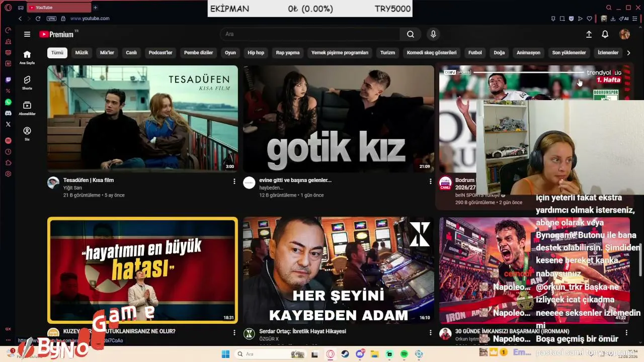Open options menu for 'evine gitti' video
The image size is (644, 362).
[x=430, y=181]
